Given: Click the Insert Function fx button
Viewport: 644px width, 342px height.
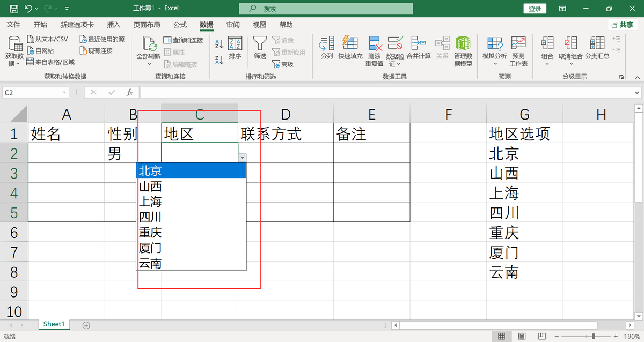Looking at the screenshot, I should [129, 93].
